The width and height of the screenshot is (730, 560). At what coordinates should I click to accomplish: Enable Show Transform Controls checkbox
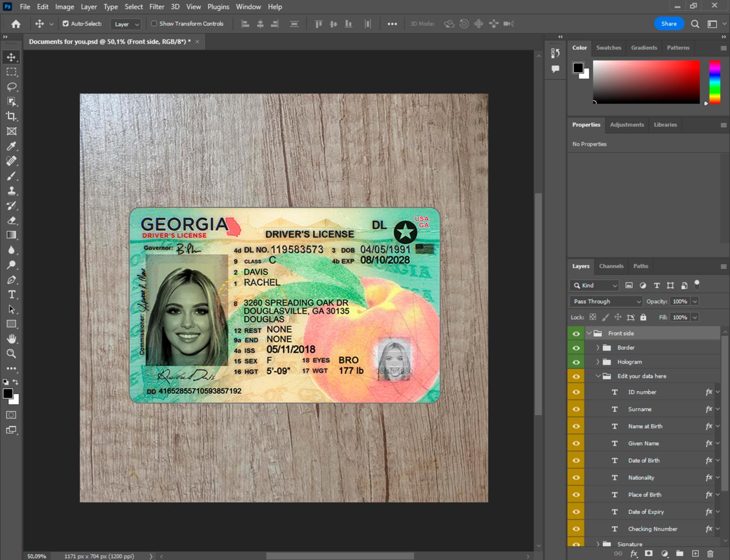click(x=154, y=23)
